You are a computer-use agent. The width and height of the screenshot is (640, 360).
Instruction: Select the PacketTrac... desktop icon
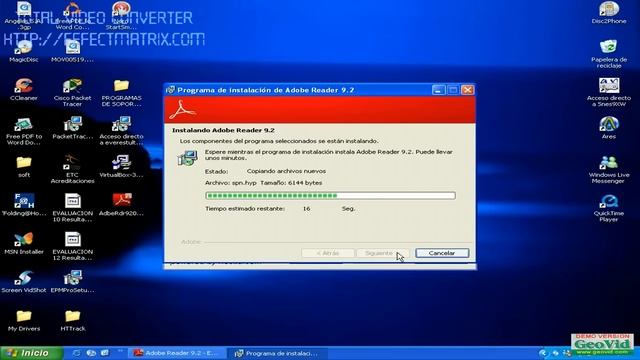point(72,128)
